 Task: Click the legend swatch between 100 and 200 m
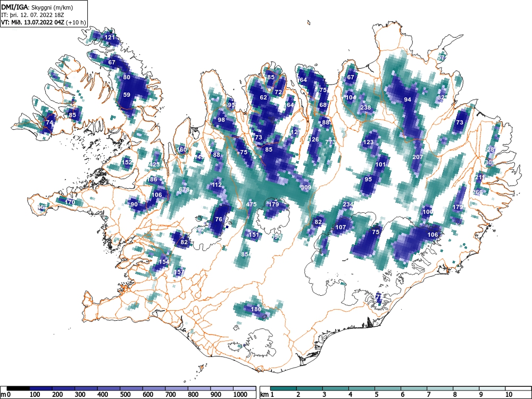[41, 388]
